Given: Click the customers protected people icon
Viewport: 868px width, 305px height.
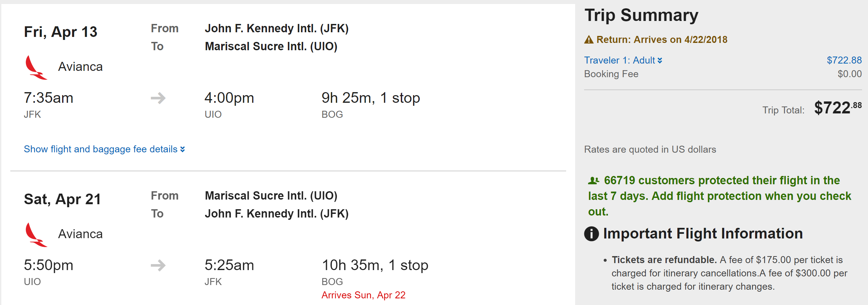Looking at the screenshot, I should coord(593,181).
